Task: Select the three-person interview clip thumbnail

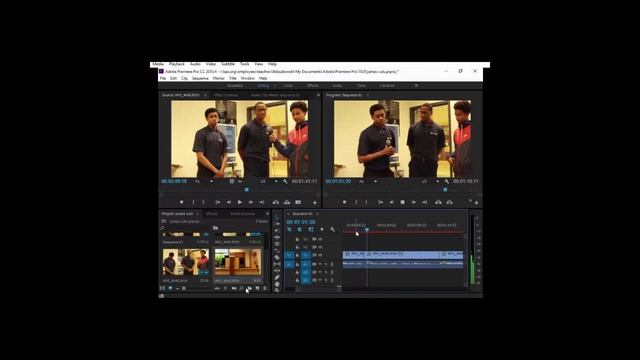Action: [x=186, y=262]
